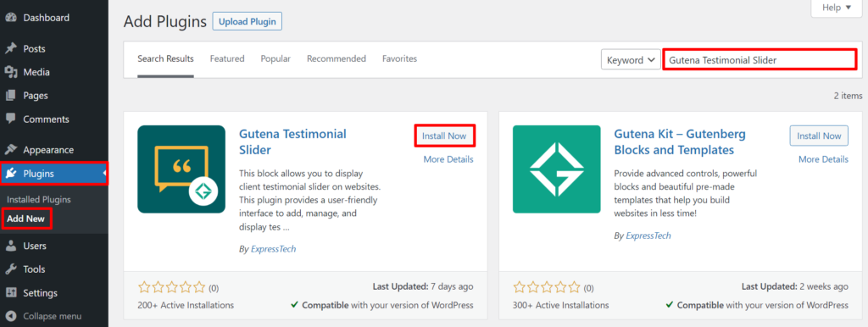Open ExpressTech author link under Testimonial Slider
This screenshot has height=327, width=868.
tap(274, 249)
